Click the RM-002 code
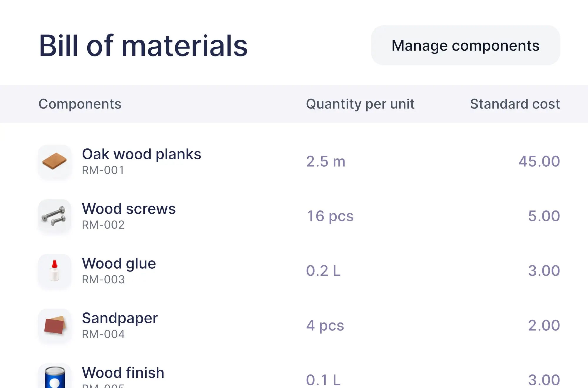The width and height of the screenshot is (588, 388). [103, 225]
